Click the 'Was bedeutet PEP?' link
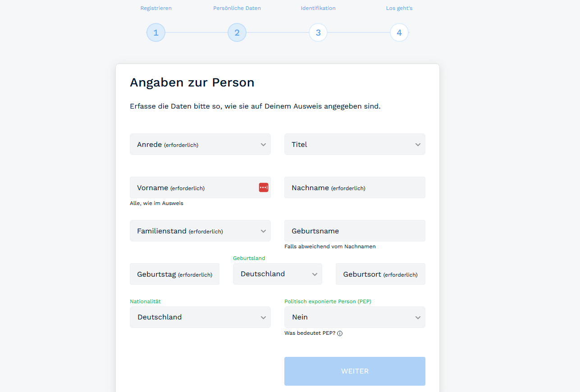This screenshot has height=392, width=580. tap(310, 333)
